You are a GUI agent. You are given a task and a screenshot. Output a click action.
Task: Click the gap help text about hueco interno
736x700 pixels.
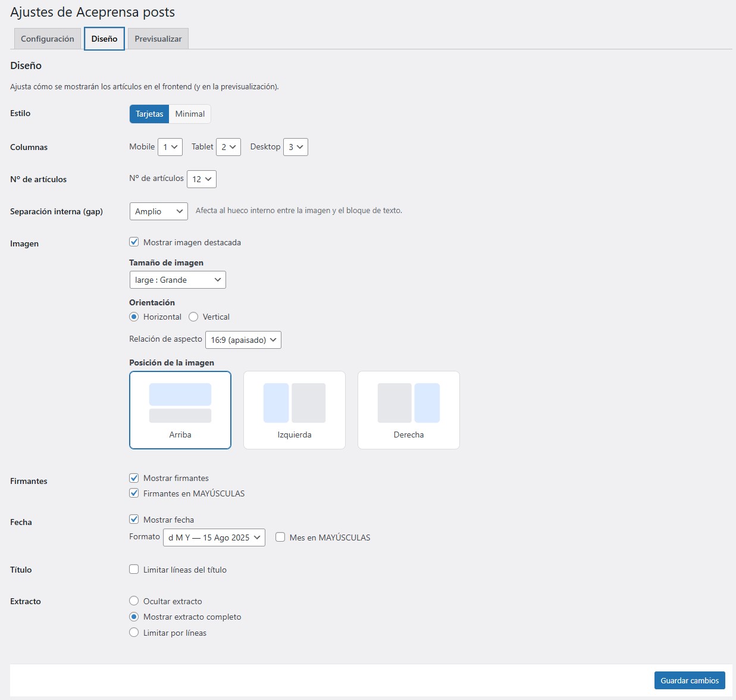tap(299, 211)
